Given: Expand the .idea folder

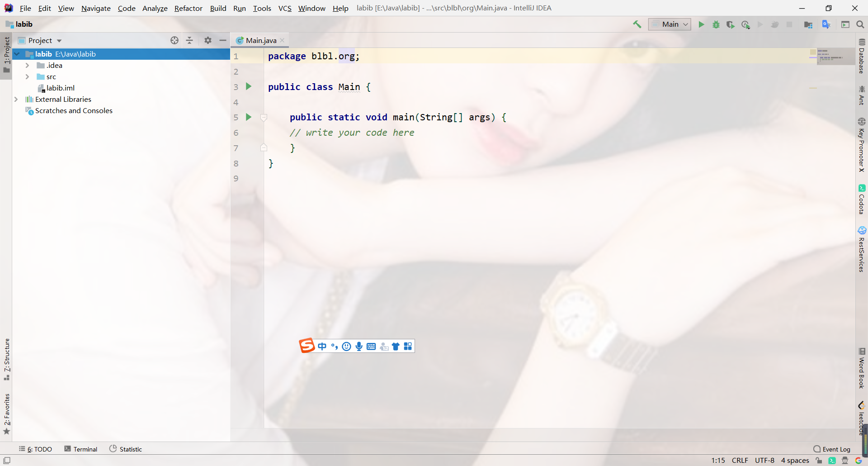Looking at the screenshot, I should tap(28, 66).
